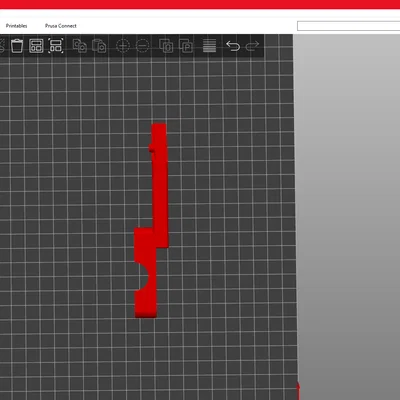The width and height of the screenshot is (400, 400).
Task: Click the Copy toolbar icon
Action: 80,46
